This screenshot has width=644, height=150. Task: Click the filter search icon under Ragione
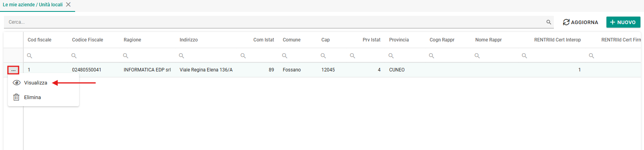click(x=125, y=56)
